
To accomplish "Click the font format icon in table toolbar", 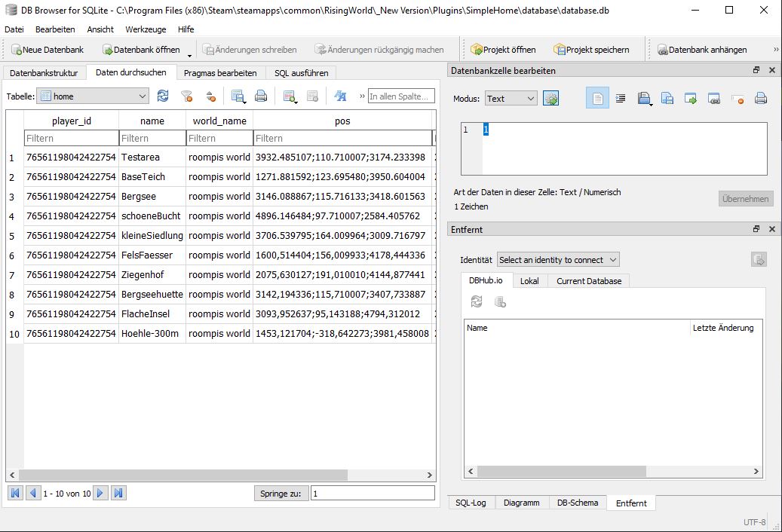I will (x=340, y=96).
